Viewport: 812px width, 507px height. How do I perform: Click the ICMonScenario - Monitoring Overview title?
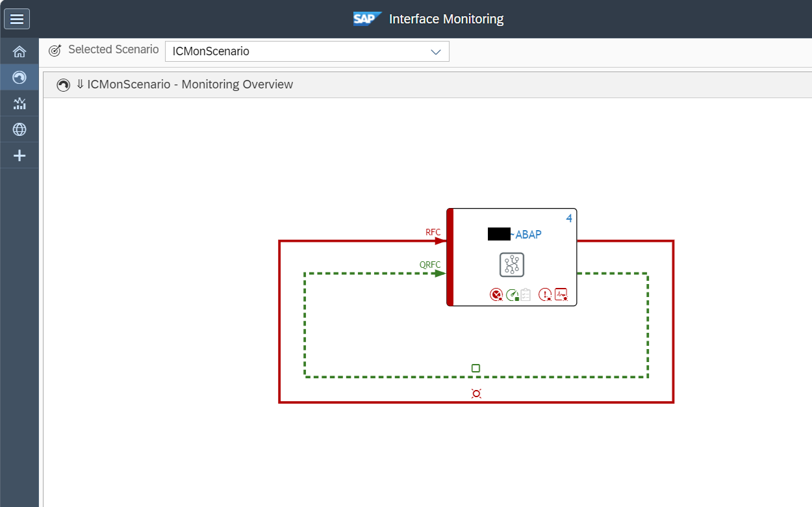coord(190,84)
